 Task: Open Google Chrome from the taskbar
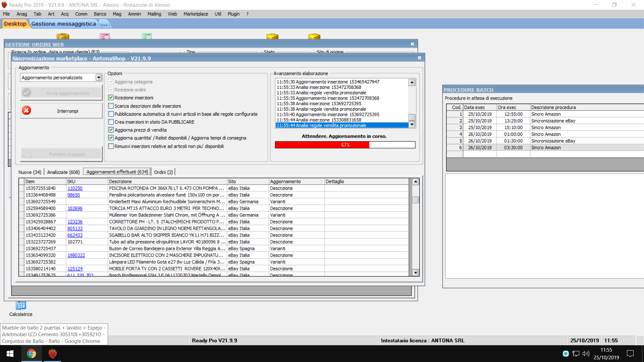coord(32,354)
